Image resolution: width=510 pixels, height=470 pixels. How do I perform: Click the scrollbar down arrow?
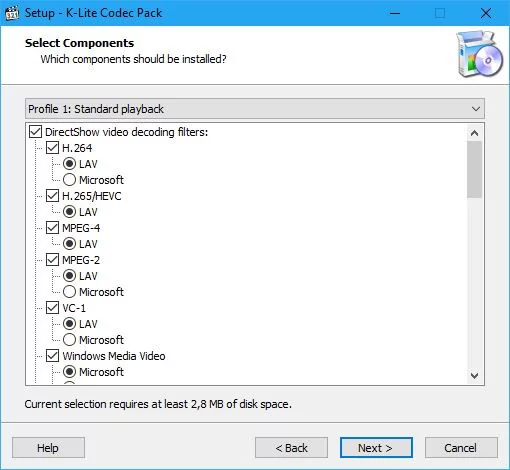pyautogui.click(x=474, y=376)
